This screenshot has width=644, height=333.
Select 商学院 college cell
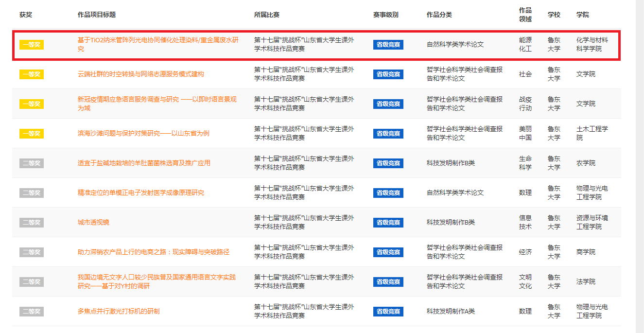tap(586, 252)
